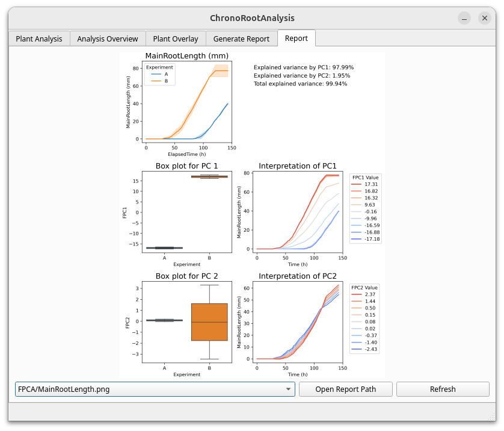This screenshot has height=431, width=504.
Task: Click the 'Total explained variance' text line
Action: pos(300,84)
